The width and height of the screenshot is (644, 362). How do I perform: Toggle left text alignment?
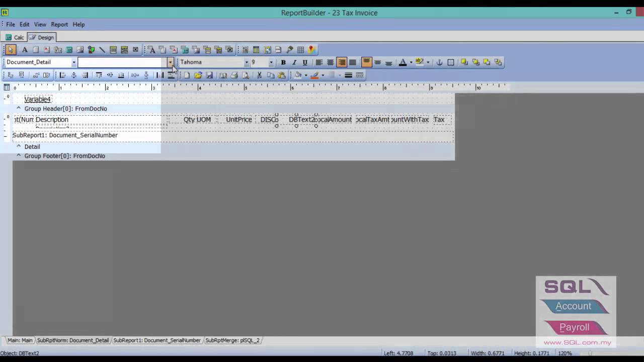click(x=319, y=62)
